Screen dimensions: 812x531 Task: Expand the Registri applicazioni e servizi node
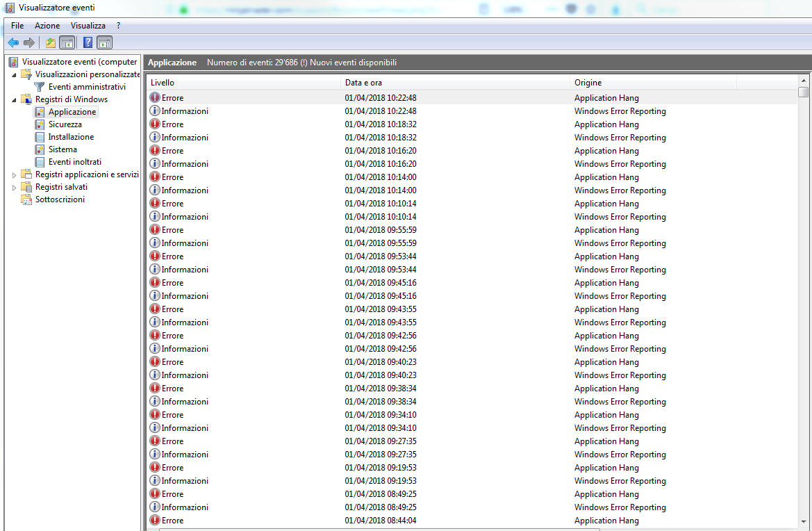(14, 174)
